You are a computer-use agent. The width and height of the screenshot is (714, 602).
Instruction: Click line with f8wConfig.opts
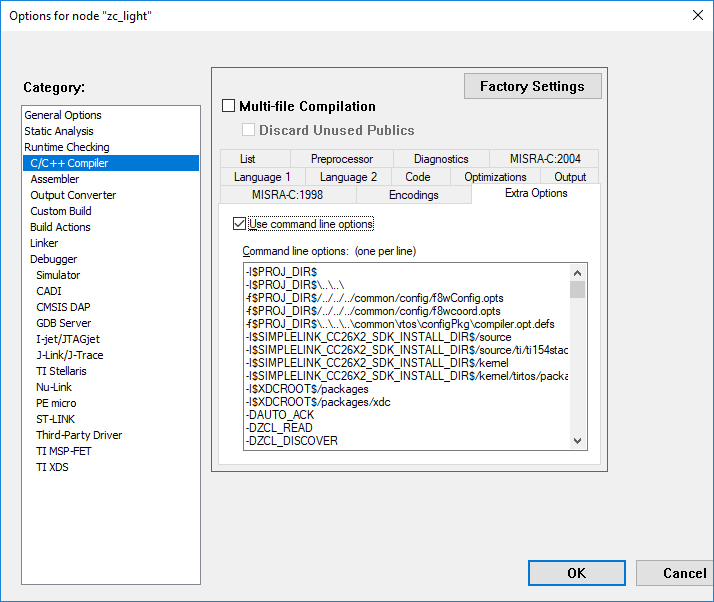[x=374, y=298]
